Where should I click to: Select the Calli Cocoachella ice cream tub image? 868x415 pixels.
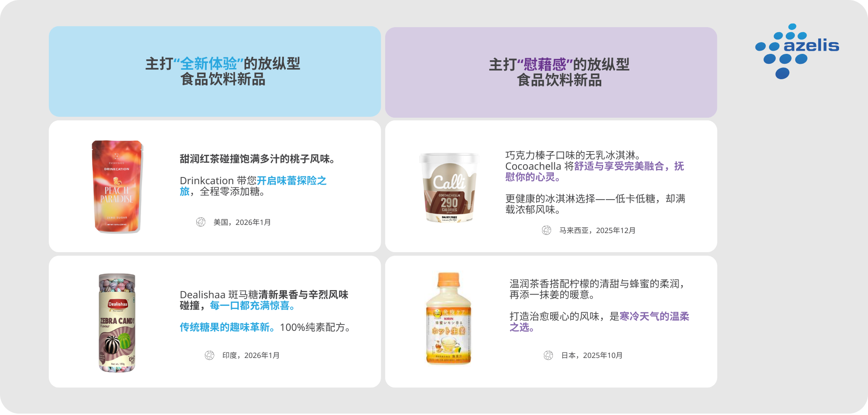(x=449, y=187)
